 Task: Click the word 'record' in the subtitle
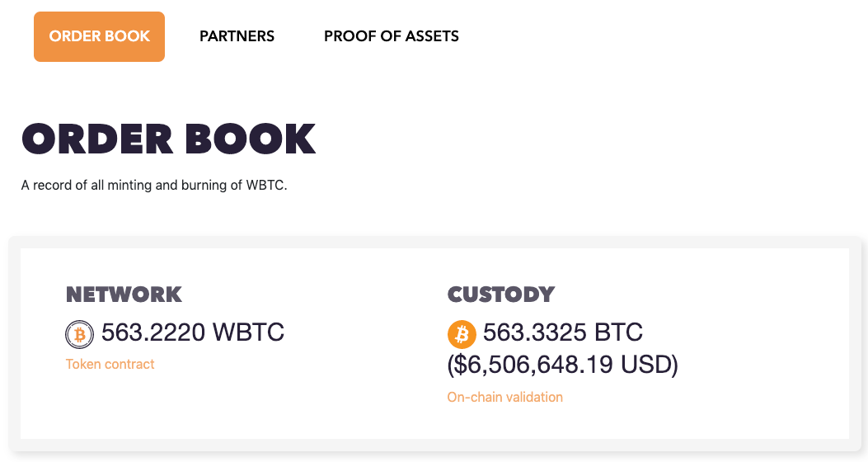click(52, 185)
